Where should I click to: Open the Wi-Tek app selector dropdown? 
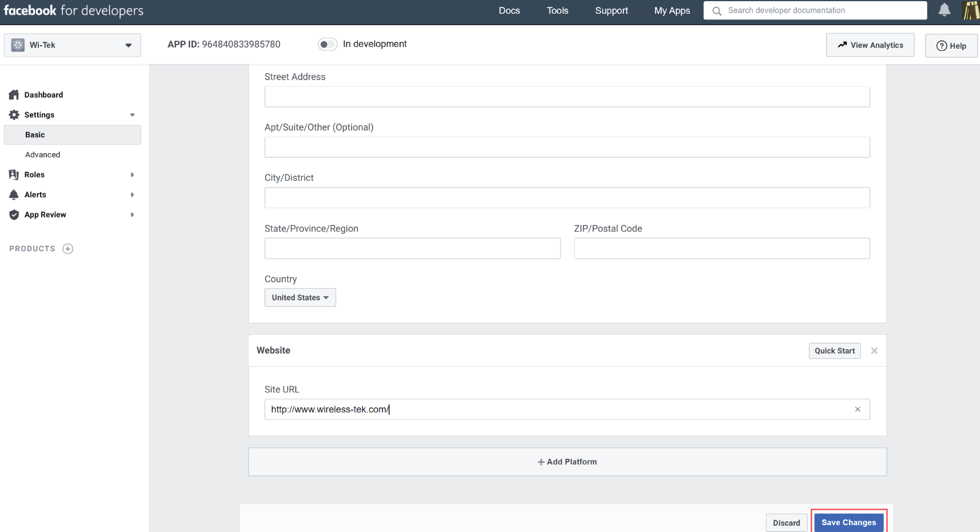73,45
